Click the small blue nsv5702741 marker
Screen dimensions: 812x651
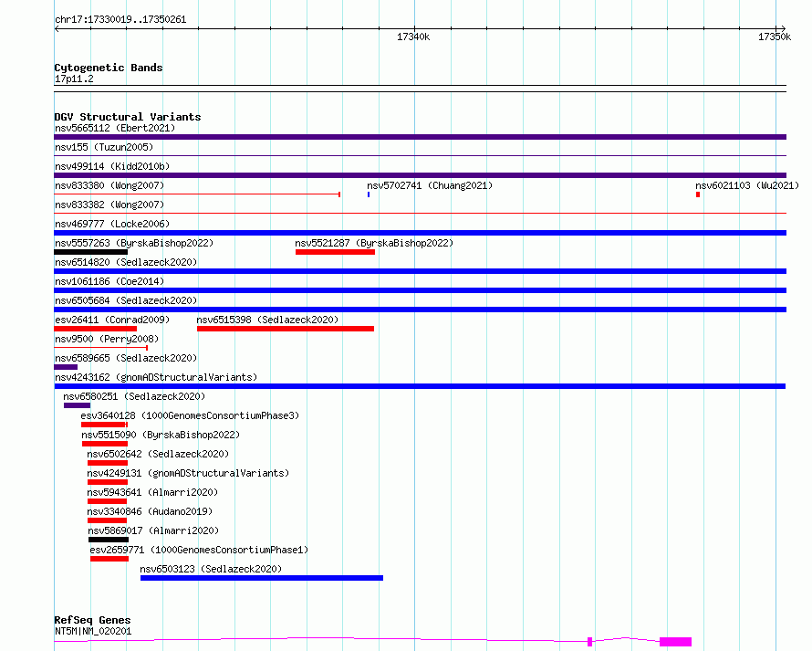point(369,194)
